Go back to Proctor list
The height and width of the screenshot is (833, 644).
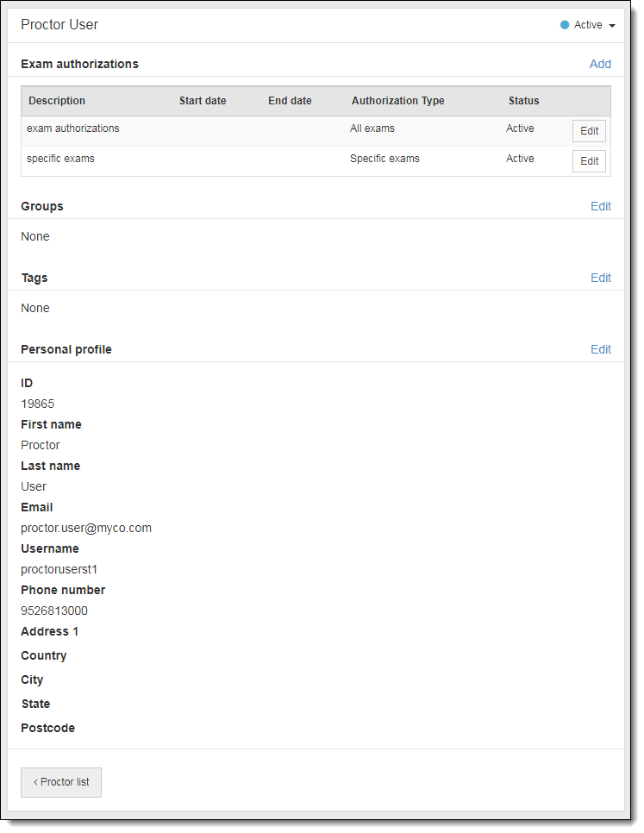(61, 782)
